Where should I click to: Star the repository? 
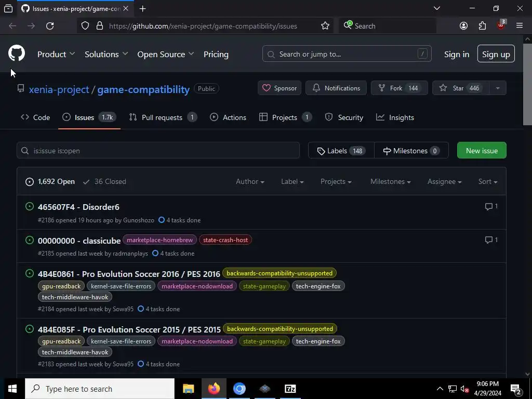click(x=461, y=88)
